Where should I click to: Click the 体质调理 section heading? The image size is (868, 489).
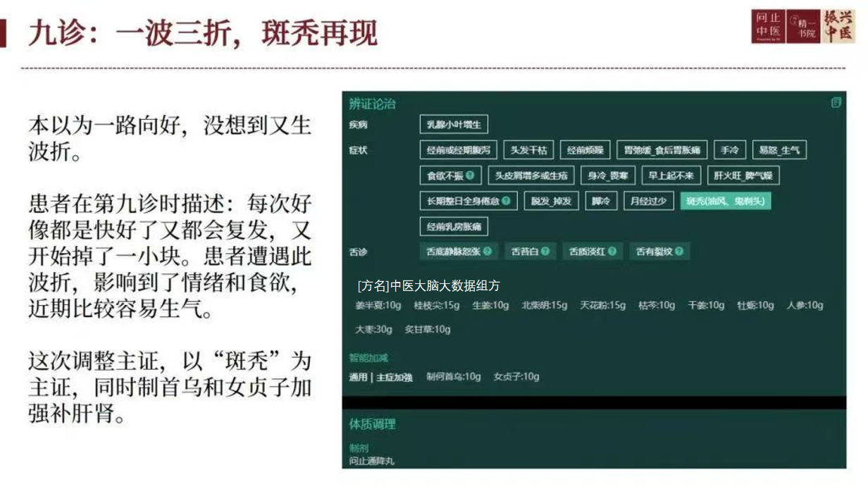(x=373, y=423)
